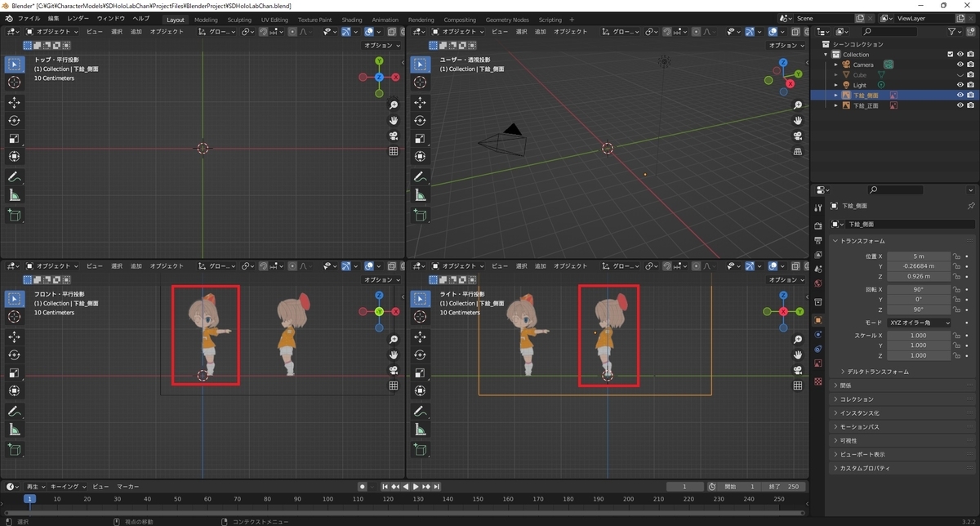Select the Transform tool in トップ viewport
Screen dimensions: 980x526
point(14,156)
